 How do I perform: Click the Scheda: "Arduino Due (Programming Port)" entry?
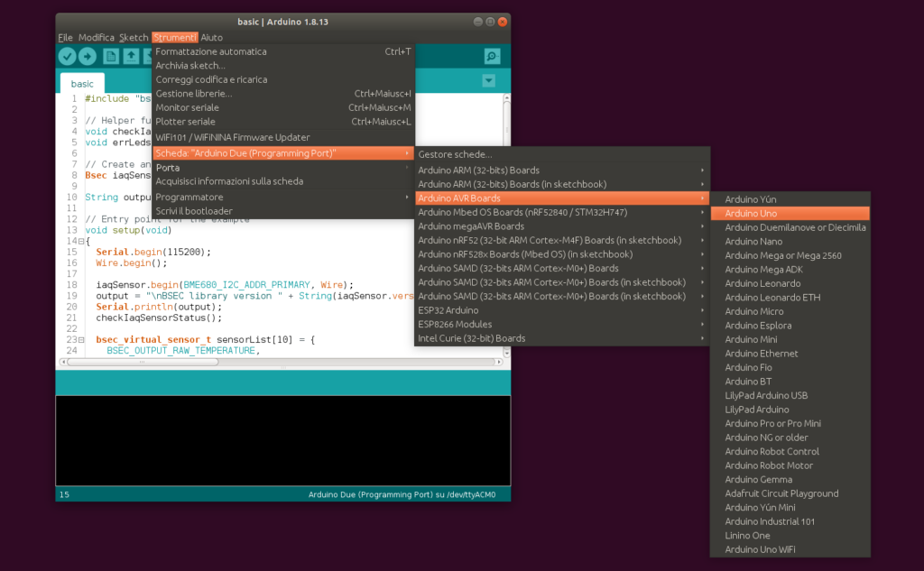282,153
